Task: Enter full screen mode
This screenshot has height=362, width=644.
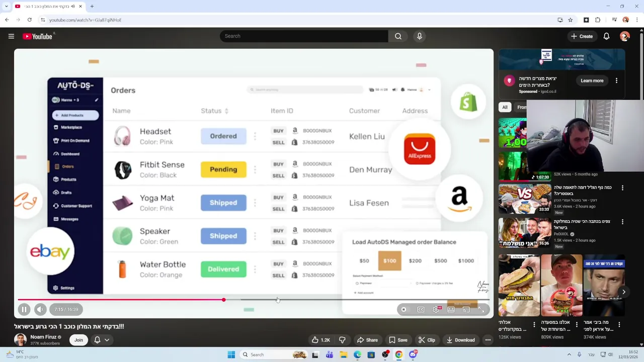Action: (481, 310)
